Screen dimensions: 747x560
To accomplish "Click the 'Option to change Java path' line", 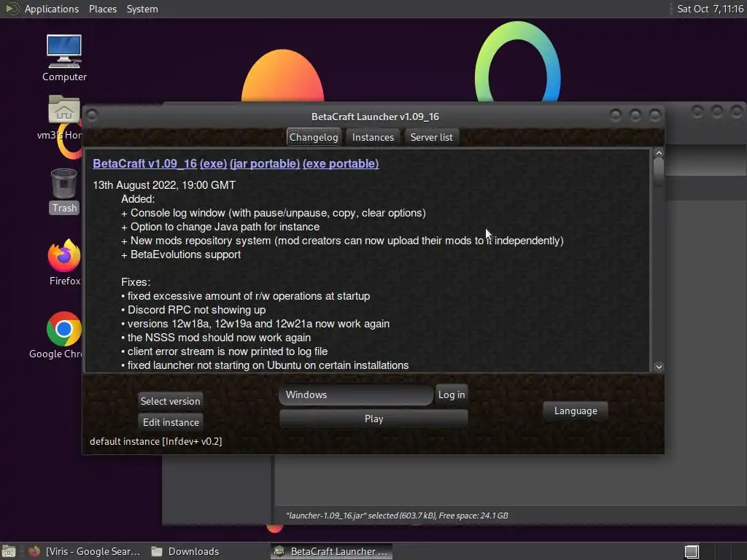I will point(220,227).
